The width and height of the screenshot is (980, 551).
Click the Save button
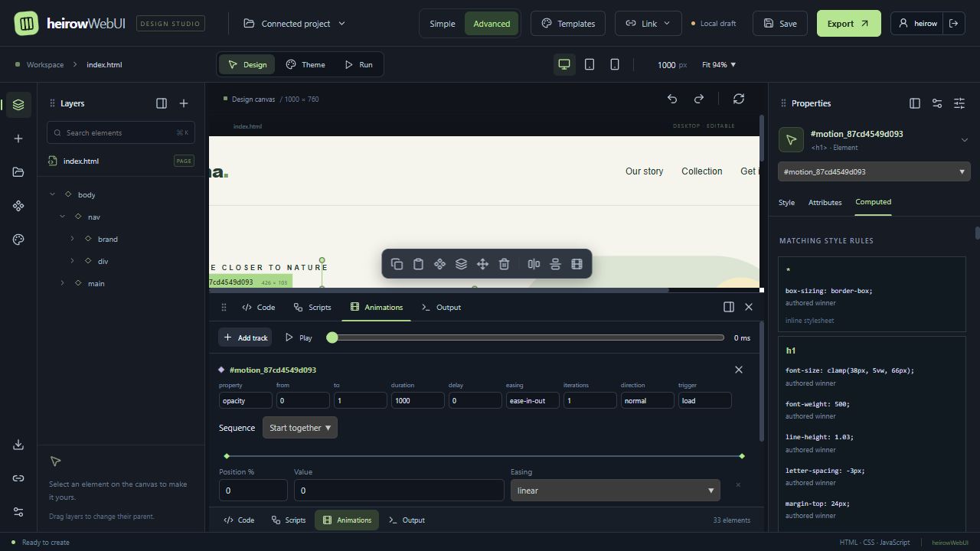point(780,24)
